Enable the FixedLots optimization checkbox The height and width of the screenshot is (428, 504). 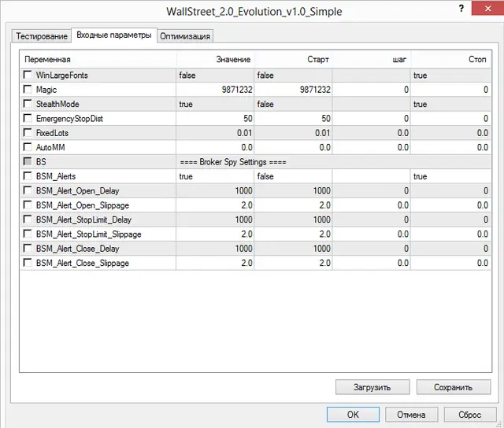pos(28,133)
